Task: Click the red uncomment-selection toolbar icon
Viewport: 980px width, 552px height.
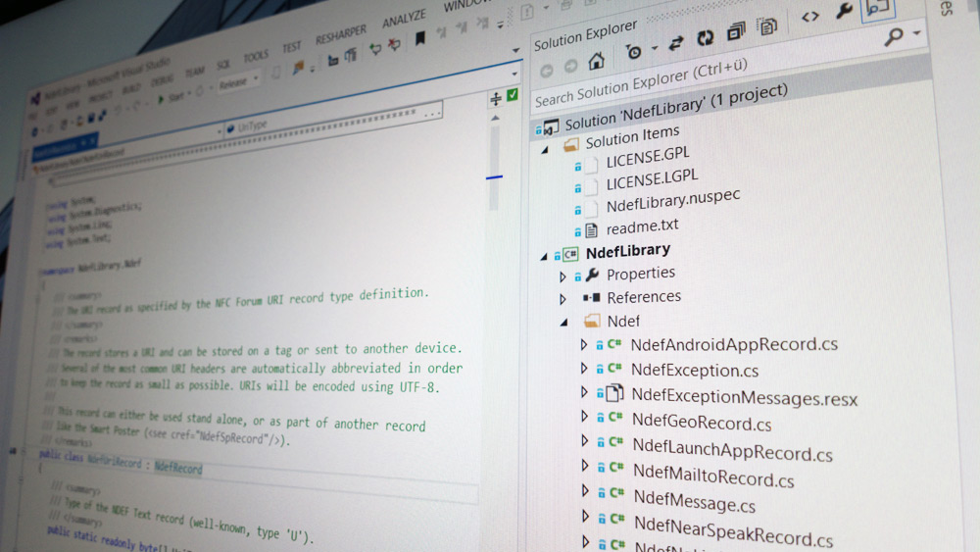Action: click(394, 44)
